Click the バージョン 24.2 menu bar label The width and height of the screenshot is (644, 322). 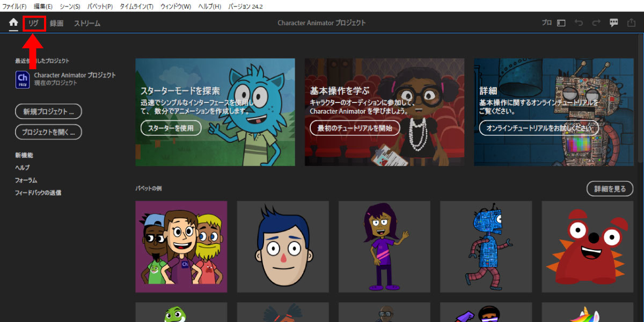click(245, 6)
